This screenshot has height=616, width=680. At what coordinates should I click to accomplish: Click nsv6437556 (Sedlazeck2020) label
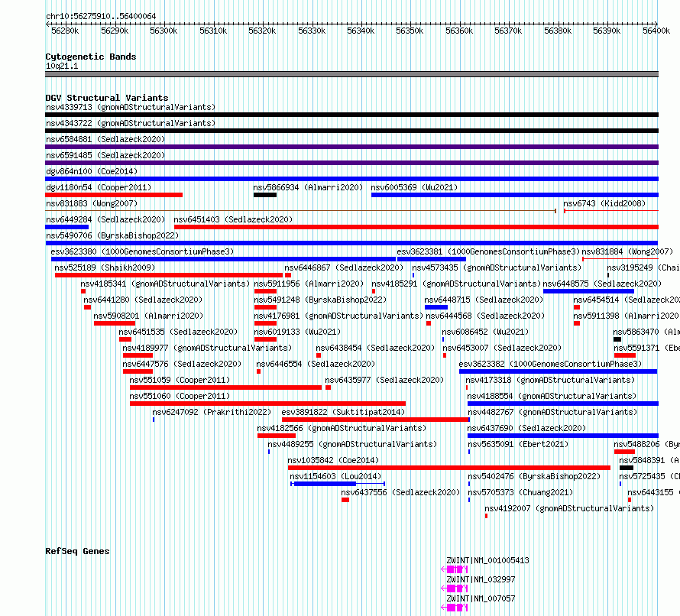[x=400, y=492]
